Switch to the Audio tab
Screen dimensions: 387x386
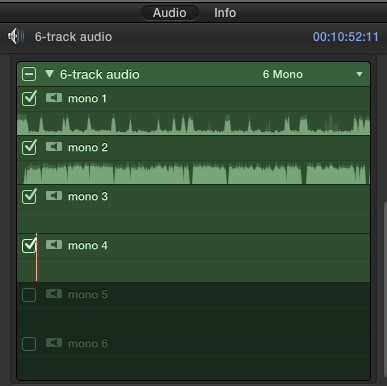tap(170, 13)
